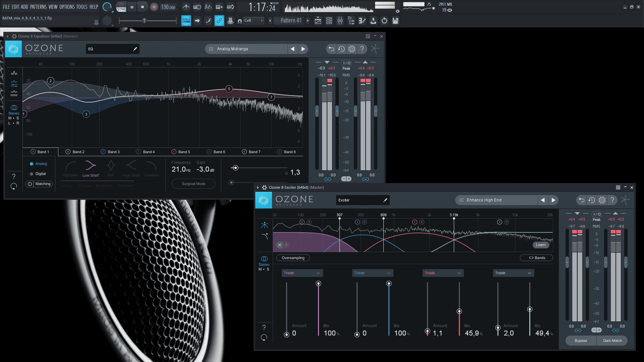
Task: Toggle Oversampling in Exciter
Action: [293, 258]
